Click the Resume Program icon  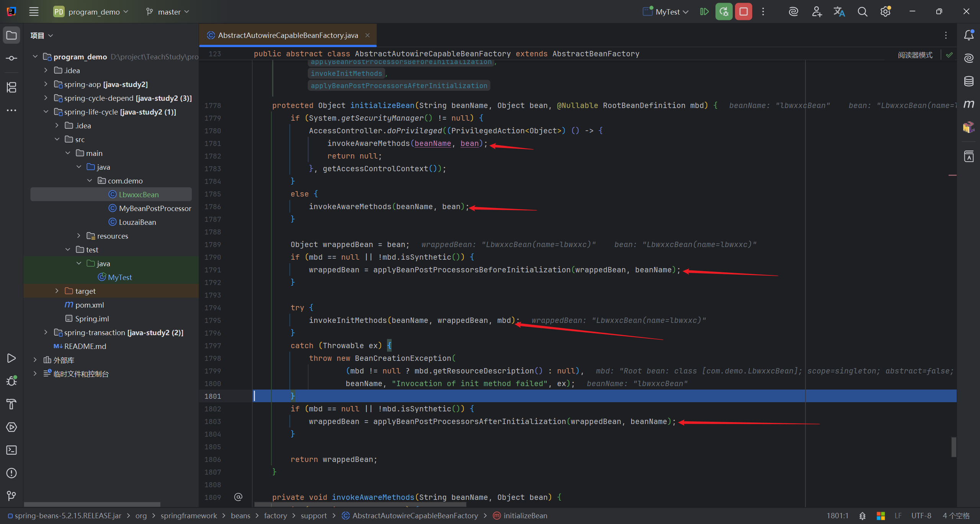(x=704, y=11)
